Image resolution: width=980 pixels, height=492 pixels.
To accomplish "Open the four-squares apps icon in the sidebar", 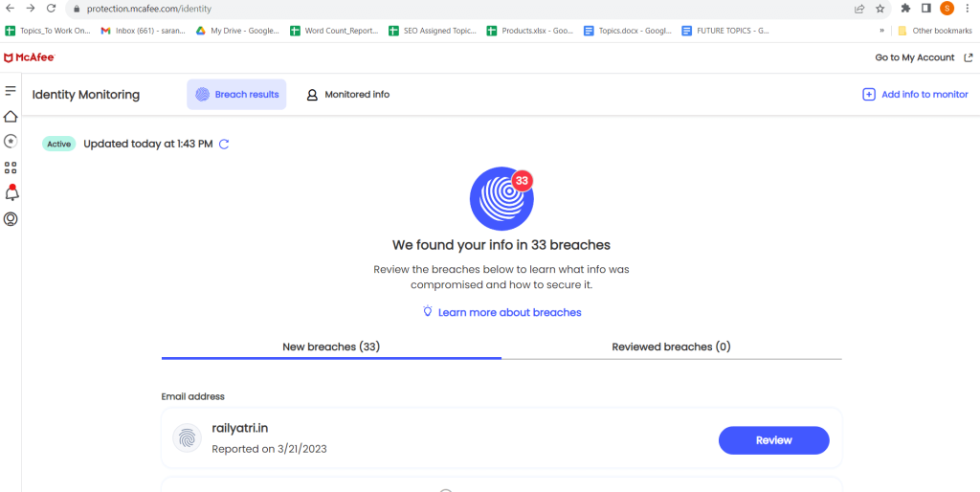I will pyautogui.click(x=10, y=168).
